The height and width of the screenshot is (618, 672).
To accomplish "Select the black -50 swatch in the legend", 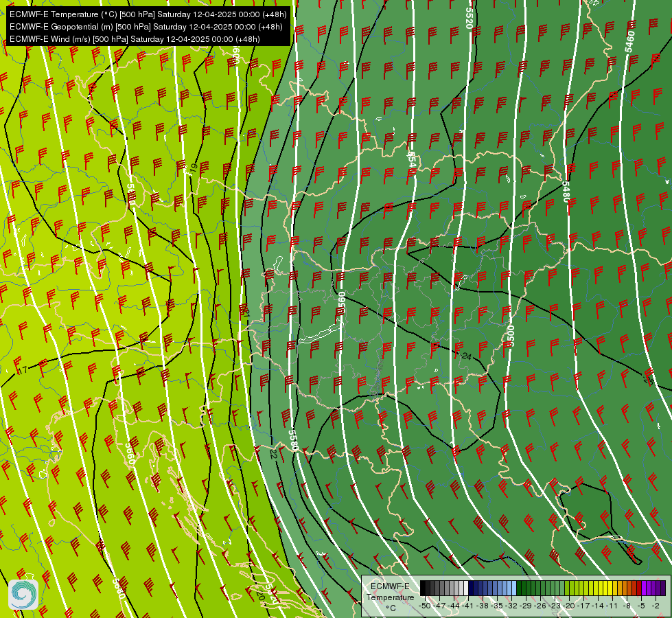I will pyautogui.click(x=423, y=588).
